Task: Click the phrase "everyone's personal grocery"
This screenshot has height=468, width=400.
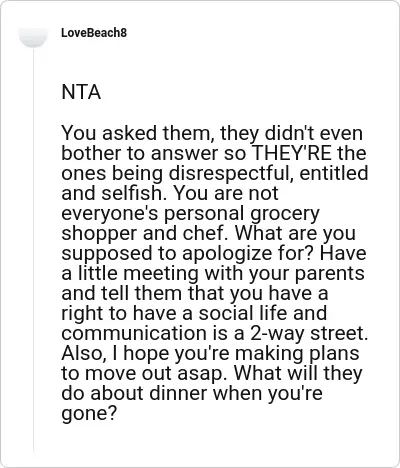Action: tap(191, 214)
